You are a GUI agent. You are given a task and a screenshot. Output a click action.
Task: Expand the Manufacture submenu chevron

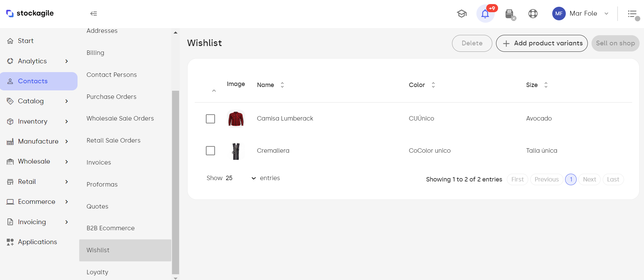coord(66,142)
